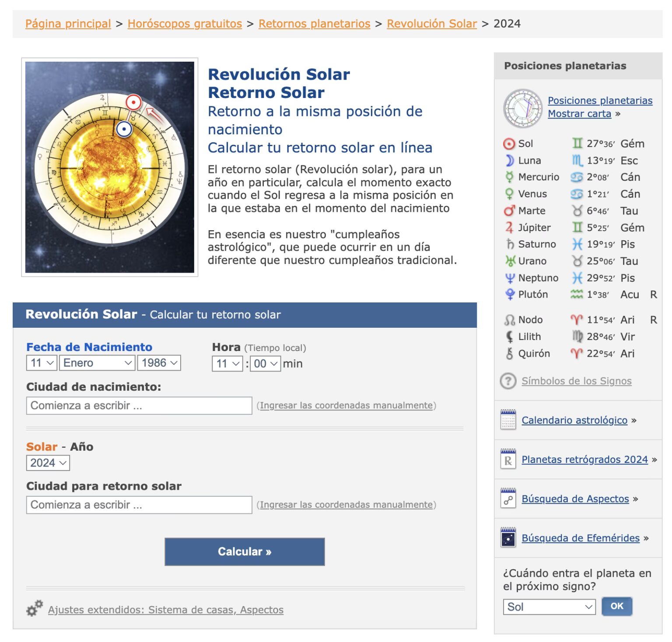Click the planetary positions chart wheel icon
This screenshot has width=672, height=642.
coord(522,108)
